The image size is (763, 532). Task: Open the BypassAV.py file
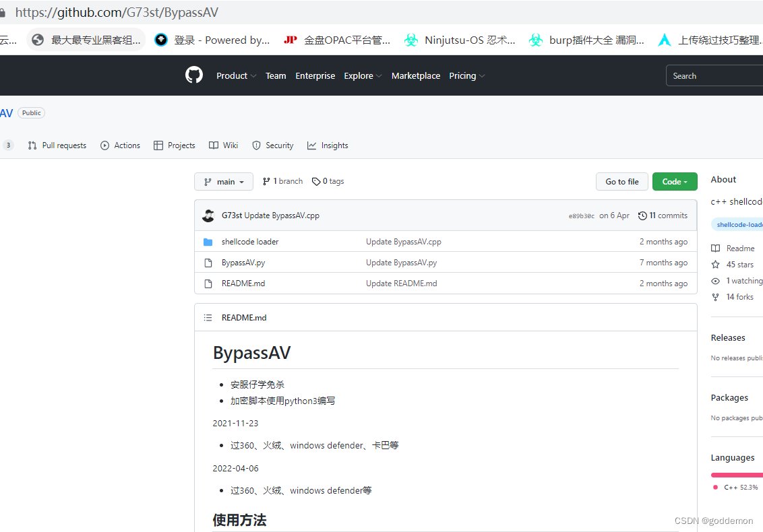point(243,263)
